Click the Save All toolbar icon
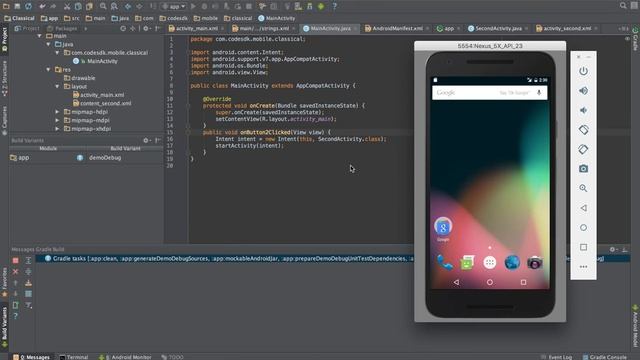The image size is (640, 360). (x=17, y=6)
